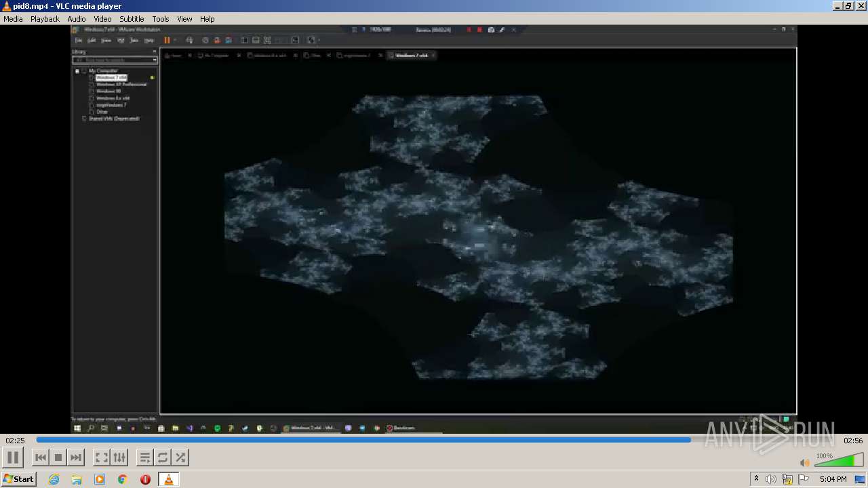Open Windows Explorer folder icon

tap(77, 479)
